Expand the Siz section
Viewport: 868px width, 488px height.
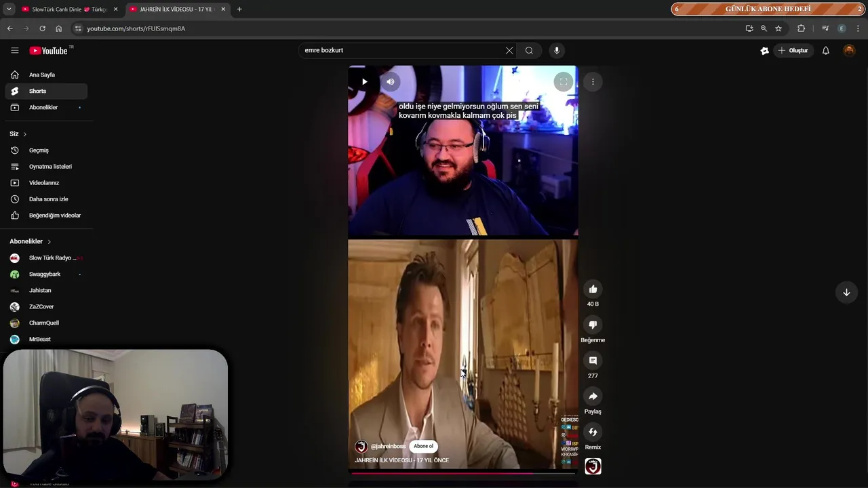click(x=18, y=134)
